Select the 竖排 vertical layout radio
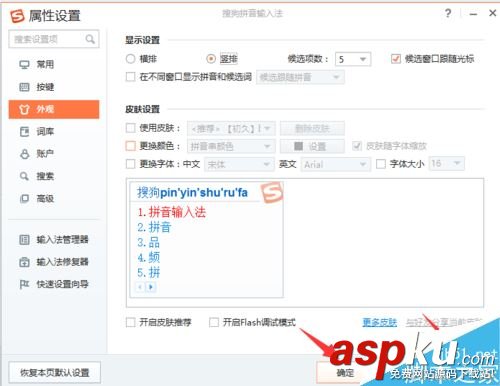 [211, 59]
